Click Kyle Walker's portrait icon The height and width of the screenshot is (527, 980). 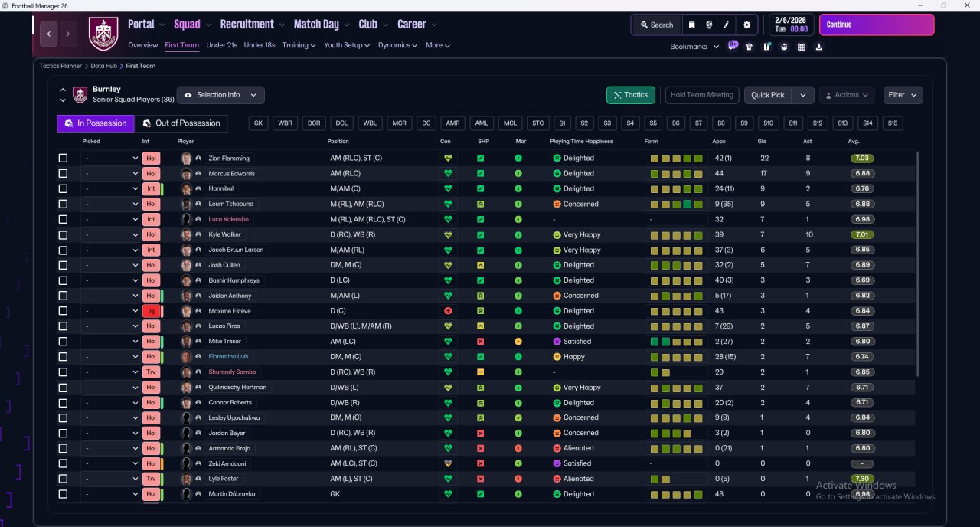[186, 234]
